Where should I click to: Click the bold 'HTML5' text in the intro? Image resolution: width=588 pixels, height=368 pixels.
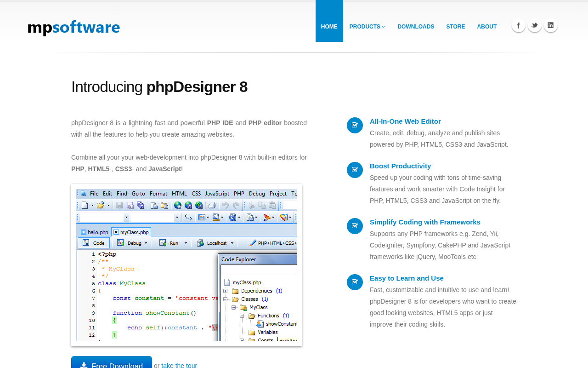coord(99,169)
